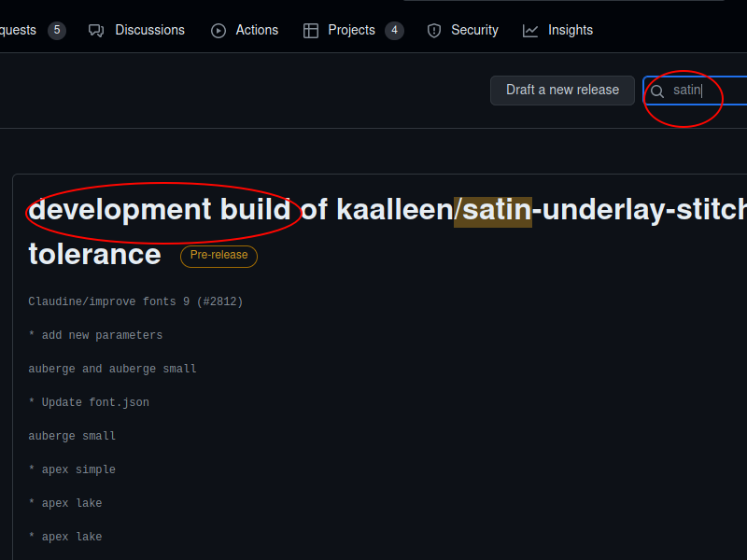Image resolution: width=747 pixels, height=560 pixels.
Task: Click the word tolerance in release title
Action: [95, 254]
